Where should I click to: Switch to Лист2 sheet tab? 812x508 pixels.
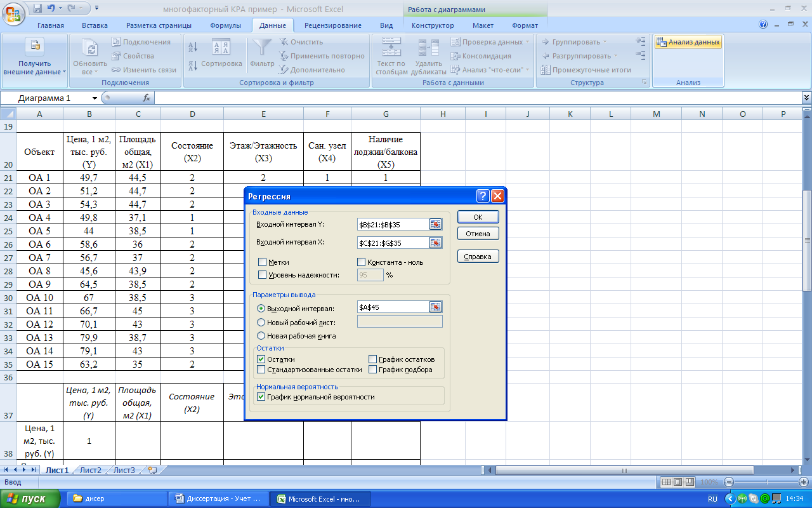(x=90, y=470)
